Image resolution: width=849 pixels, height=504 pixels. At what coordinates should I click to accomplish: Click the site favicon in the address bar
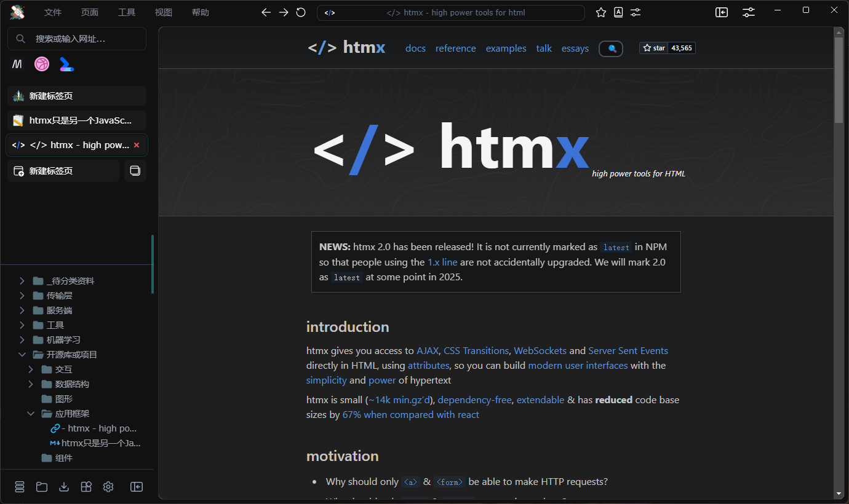tap(330, 12)
